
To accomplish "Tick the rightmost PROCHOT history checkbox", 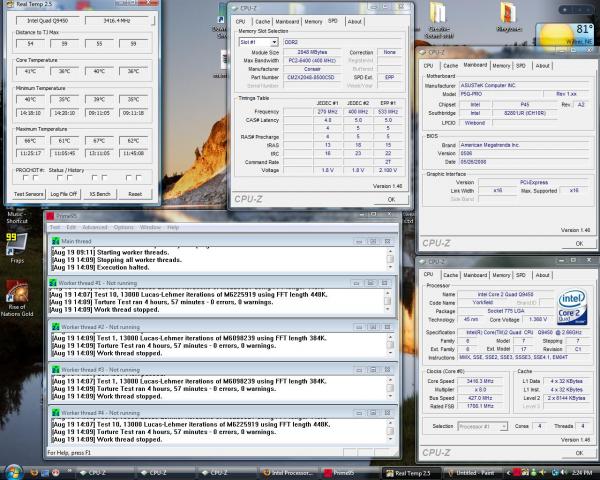I will point(139,178).
